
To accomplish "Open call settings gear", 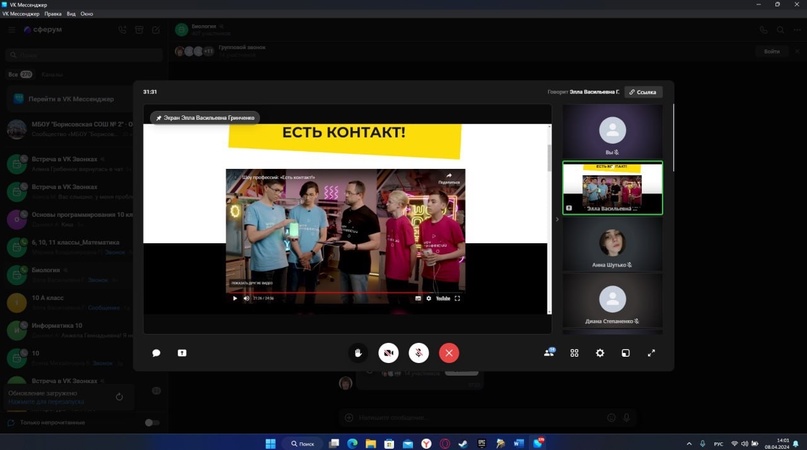I will pos(600,353).
